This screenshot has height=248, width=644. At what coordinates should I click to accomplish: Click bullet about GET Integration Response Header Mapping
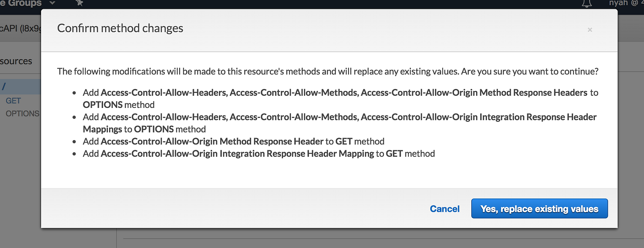(259, 154)
